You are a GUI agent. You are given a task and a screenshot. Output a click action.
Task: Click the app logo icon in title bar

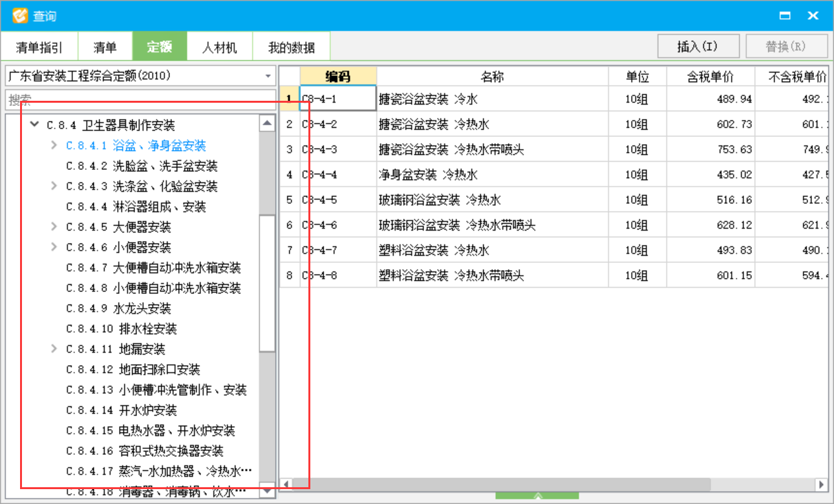pyautogui.click(x=21, y=15)
